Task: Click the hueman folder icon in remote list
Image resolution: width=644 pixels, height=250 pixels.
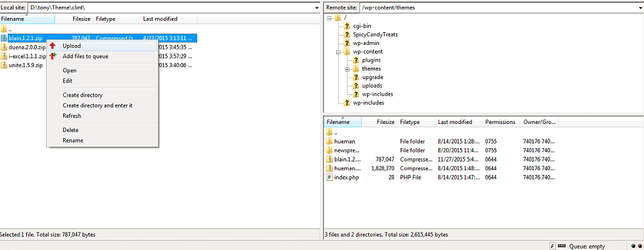Action: (329, 141)
